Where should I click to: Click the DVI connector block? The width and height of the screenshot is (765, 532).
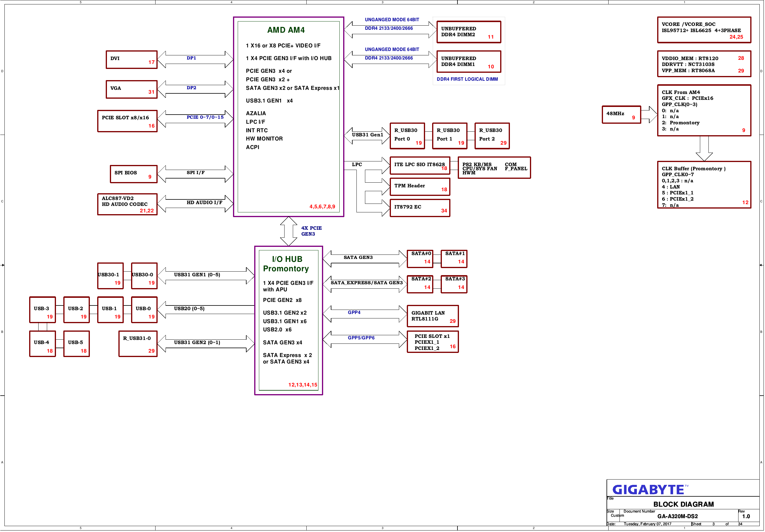pyautogui.click(x=131, y=60)
